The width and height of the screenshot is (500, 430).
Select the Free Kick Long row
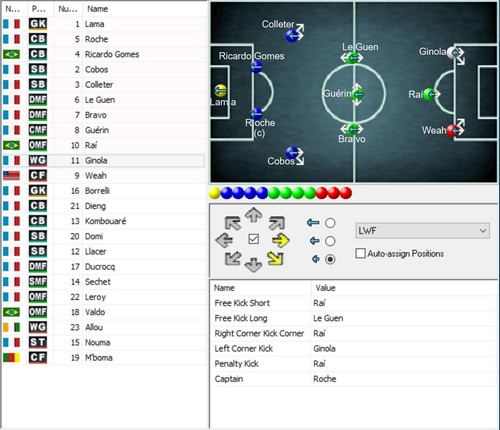pyautogui.click(x=354, y=318)
